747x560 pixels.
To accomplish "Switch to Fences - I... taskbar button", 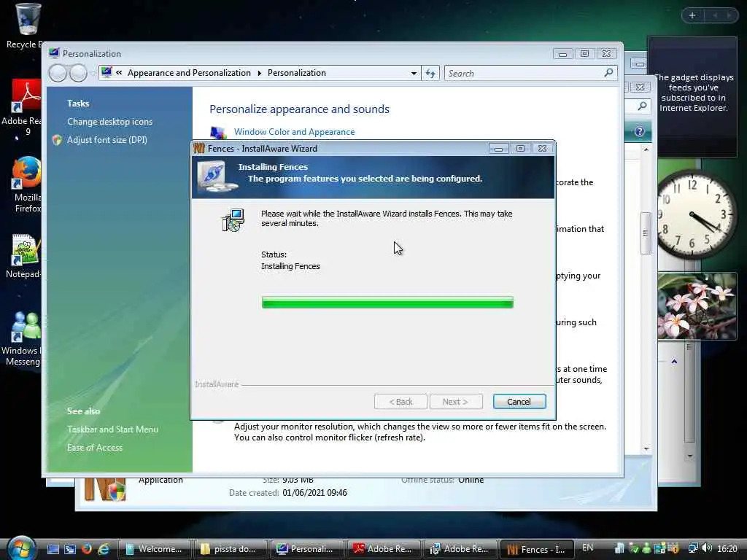I will click(537, 549).
